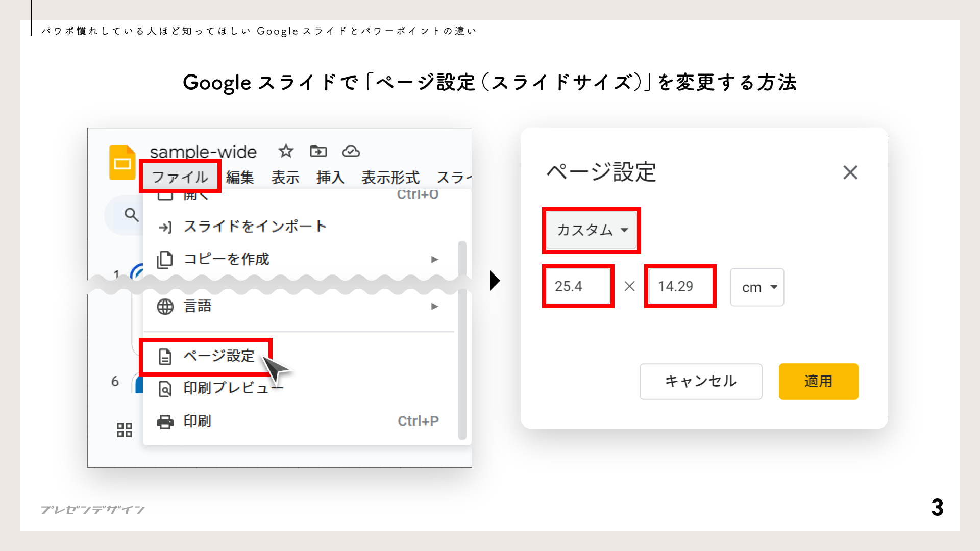Click the printer icon
Image resolution: width=980 pixels, height=551 pixels.
[x=165, y=422]
